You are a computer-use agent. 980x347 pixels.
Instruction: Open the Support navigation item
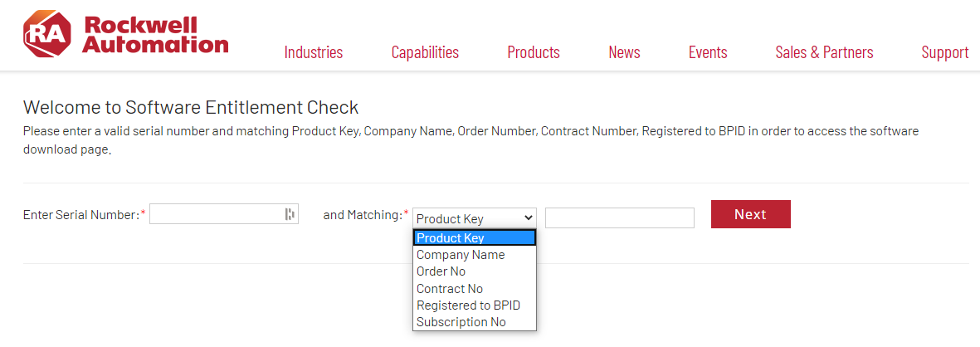(945, 52)
